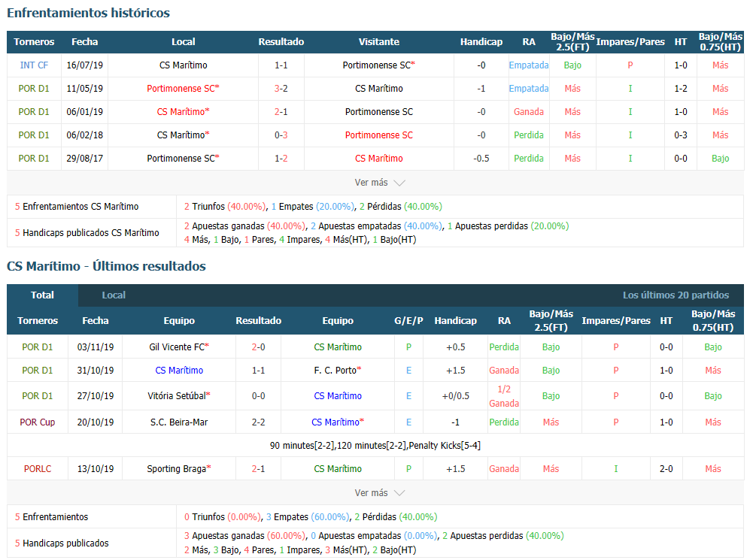Click 'Resultado' header in historical table
This screenshot has width=753, height=560.
coord(281,42)
